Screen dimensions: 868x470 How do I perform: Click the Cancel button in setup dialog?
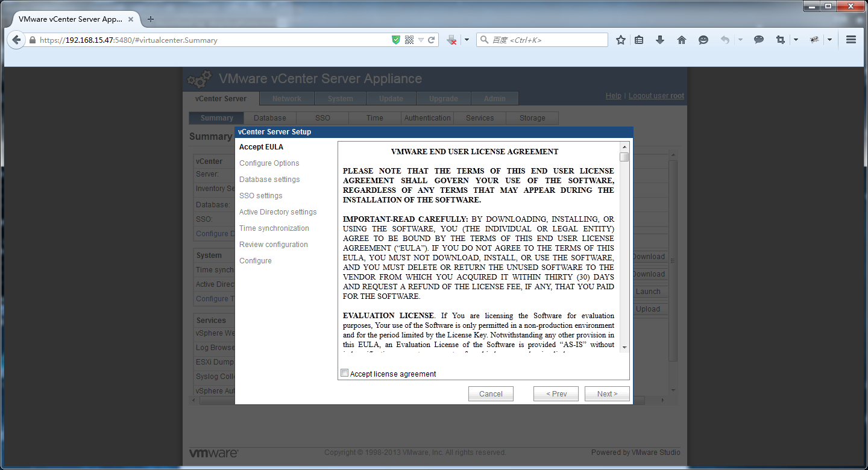coord(491,393)
